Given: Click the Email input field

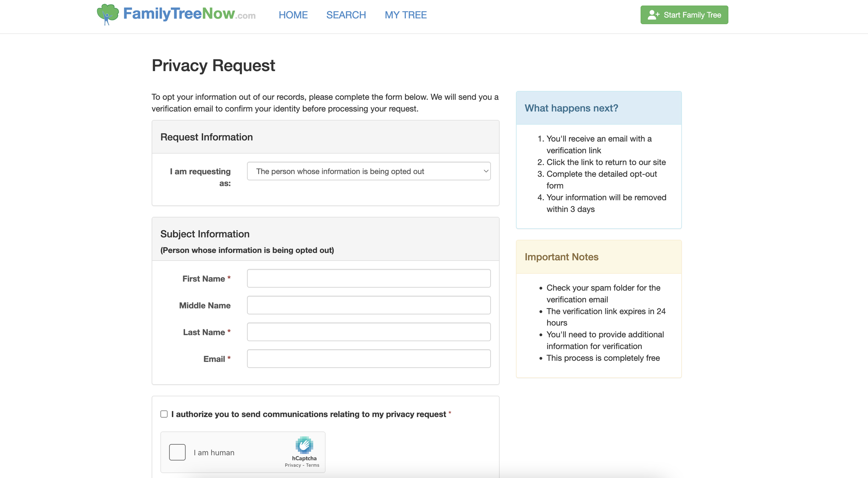Looking at the screenshot, I should pyautogui.click(x=368, y=358).
